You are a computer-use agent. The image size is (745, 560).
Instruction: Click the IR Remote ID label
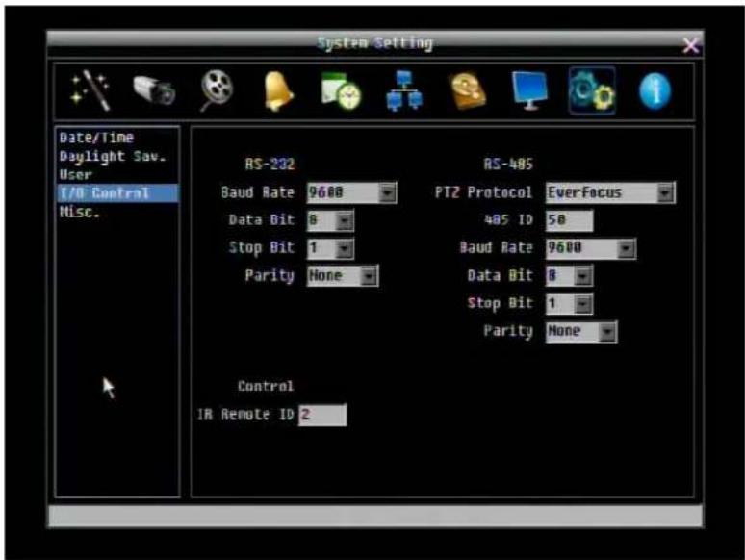(245, 414)
